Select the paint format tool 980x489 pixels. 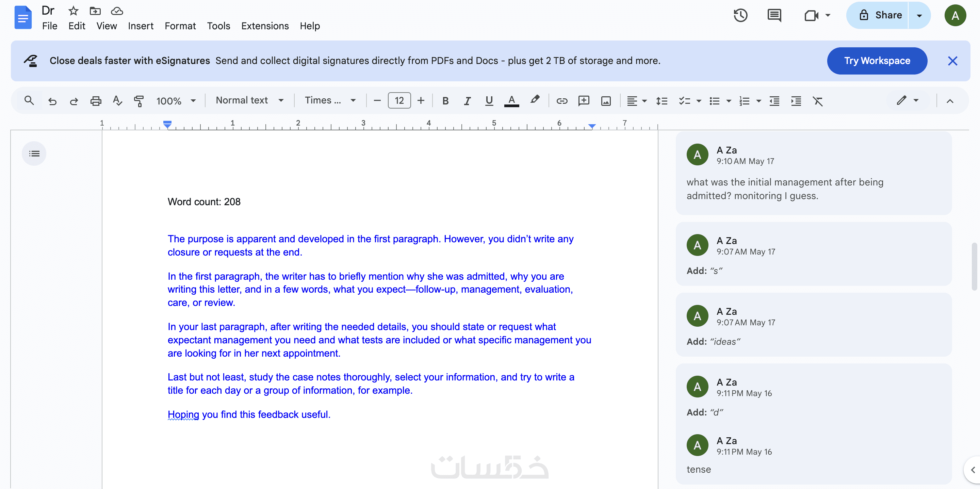[139, 101]
